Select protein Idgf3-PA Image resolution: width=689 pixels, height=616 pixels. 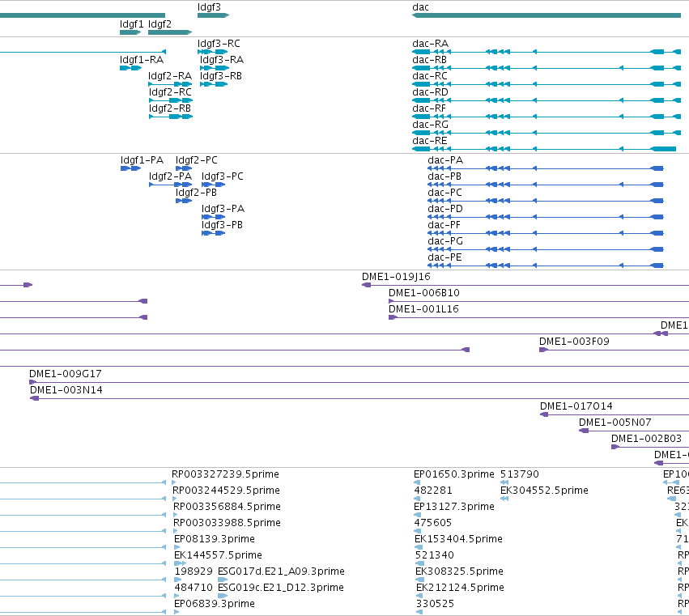[213, 217]
